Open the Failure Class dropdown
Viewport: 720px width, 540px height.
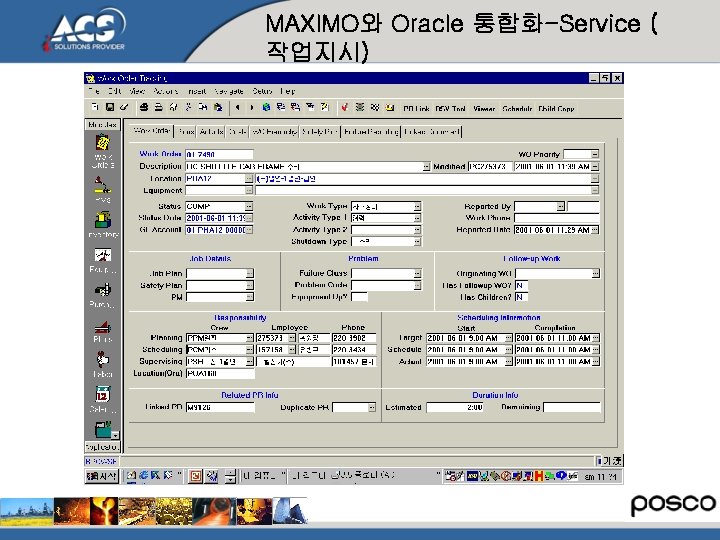(417, 273)
